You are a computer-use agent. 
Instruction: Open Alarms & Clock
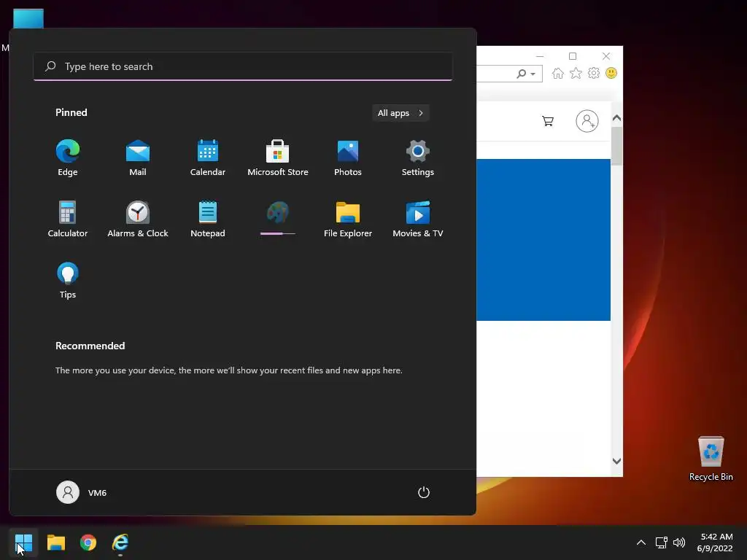138,219
